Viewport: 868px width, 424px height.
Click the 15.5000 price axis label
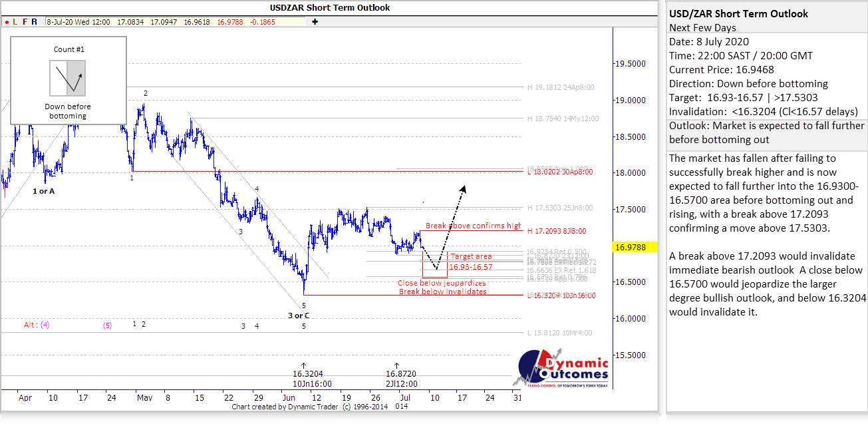[x=629, y=355]
